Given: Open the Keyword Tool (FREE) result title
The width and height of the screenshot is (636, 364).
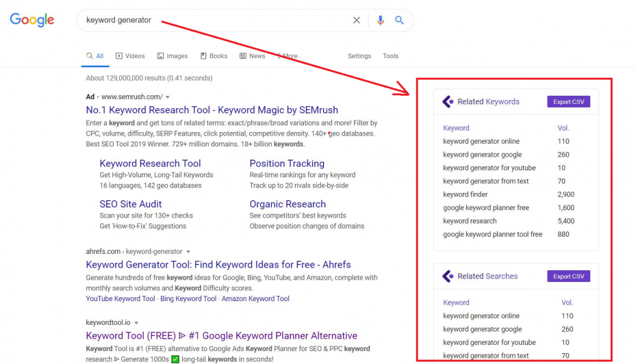Looking at the screenshot, I should click(221, 336).
